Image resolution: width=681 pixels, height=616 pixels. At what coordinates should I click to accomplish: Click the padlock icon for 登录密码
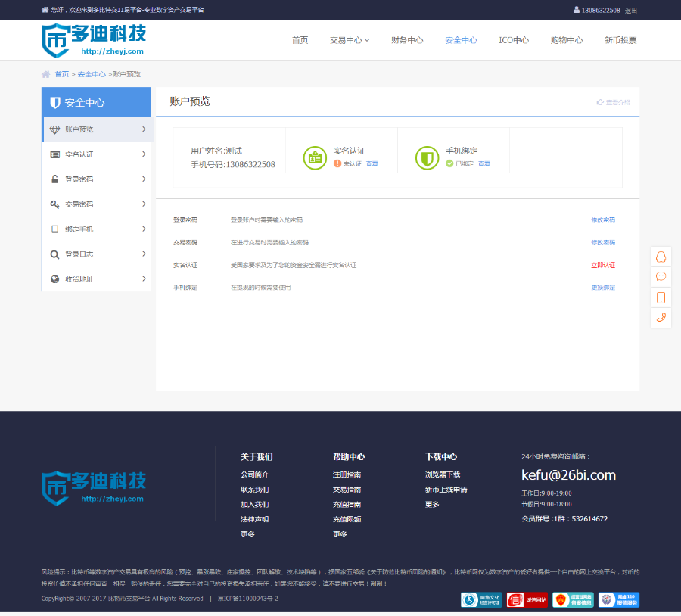click(54, 179)
